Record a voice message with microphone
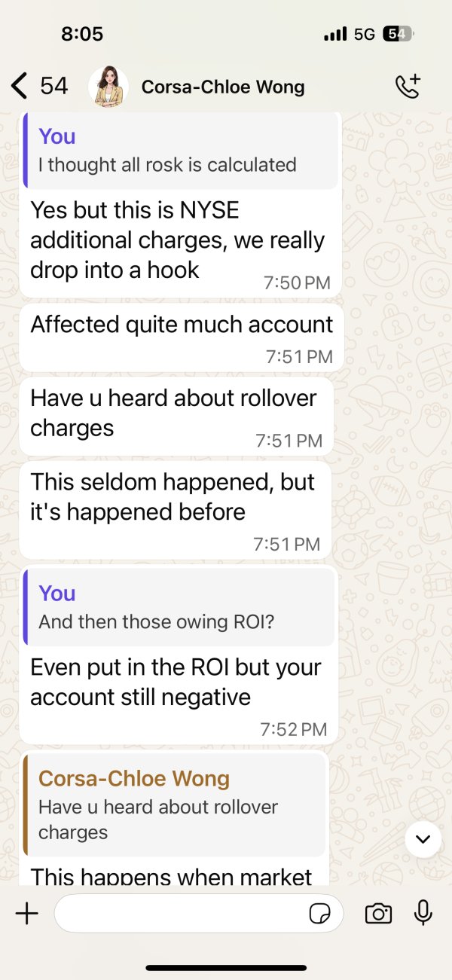 pos(423,913)
